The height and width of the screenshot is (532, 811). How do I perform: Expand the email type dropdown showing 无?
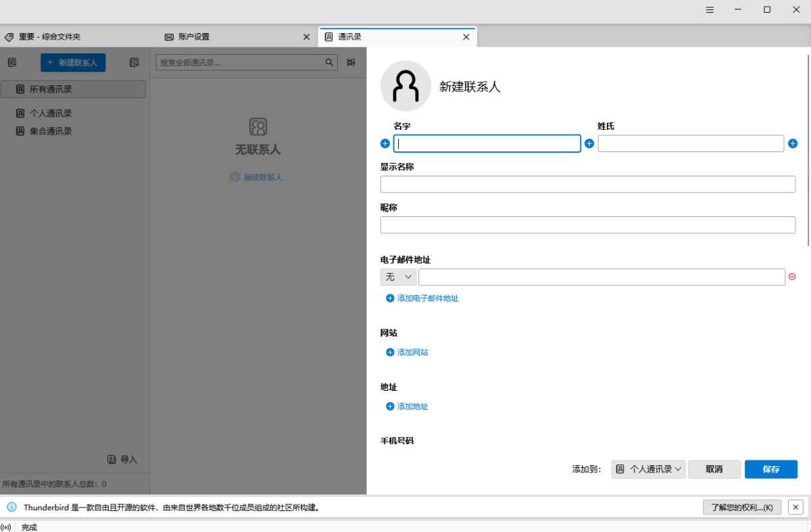pyautogui.click(x=398, y=277)
